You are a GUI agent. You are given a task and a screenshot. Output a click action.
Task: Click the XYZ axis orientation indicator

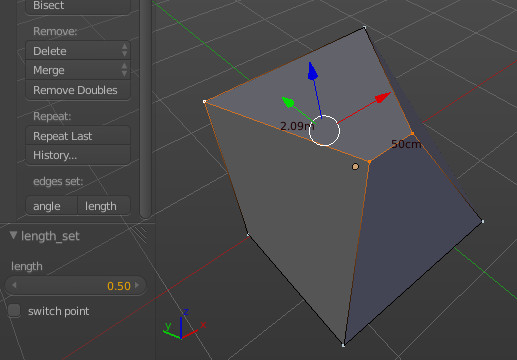click(x=184, y=325)
